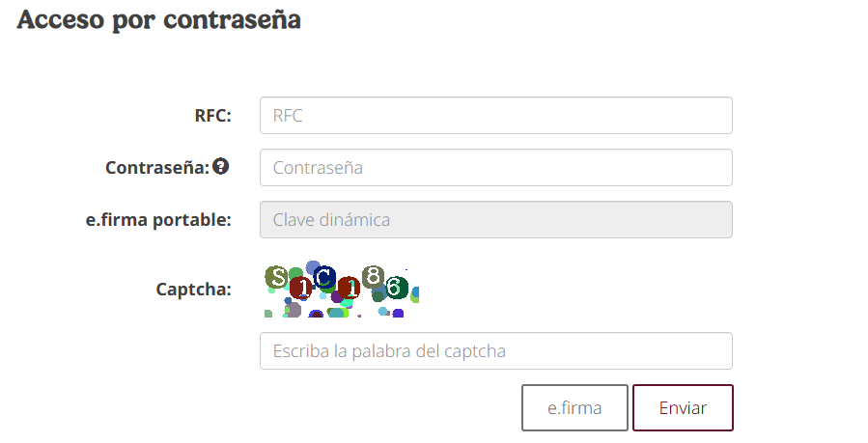Image resolution: width=868 pixels, height=443 pixels.
Task: Focus the Contraseña password field
Action: (x=496, y=168)
